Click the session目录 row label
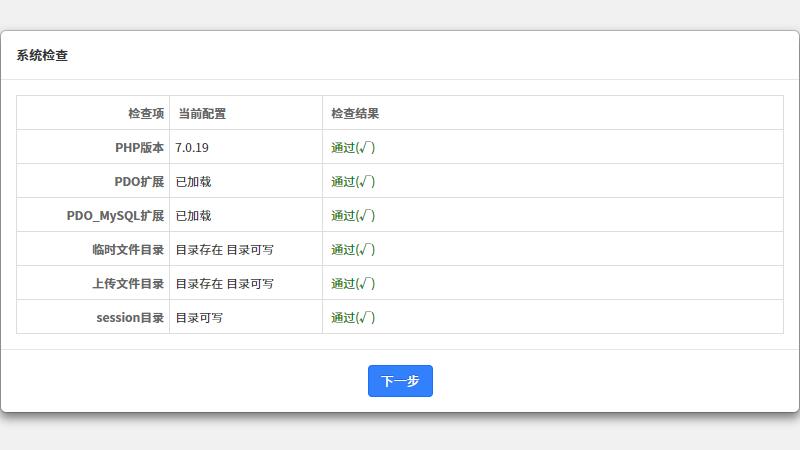Screen dimensions: 800x450 coord(130,318)
